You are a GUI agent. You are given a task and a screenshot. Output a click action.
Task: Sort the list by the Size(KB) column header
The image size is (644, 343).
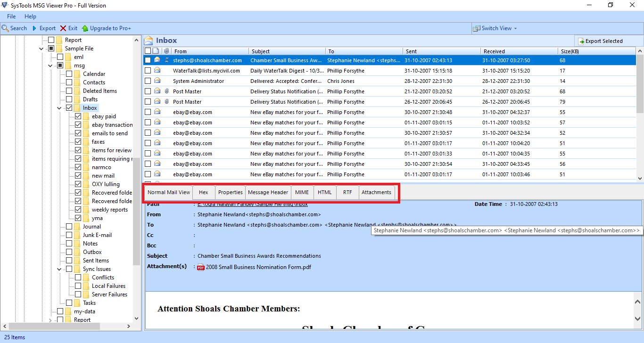596,51
